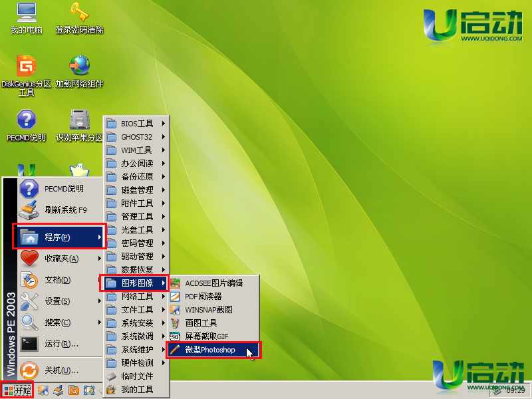The height and width of the screenshot is (399, 532).
Task: Choose 关机(U)... in the start menu
Action: 60,370
